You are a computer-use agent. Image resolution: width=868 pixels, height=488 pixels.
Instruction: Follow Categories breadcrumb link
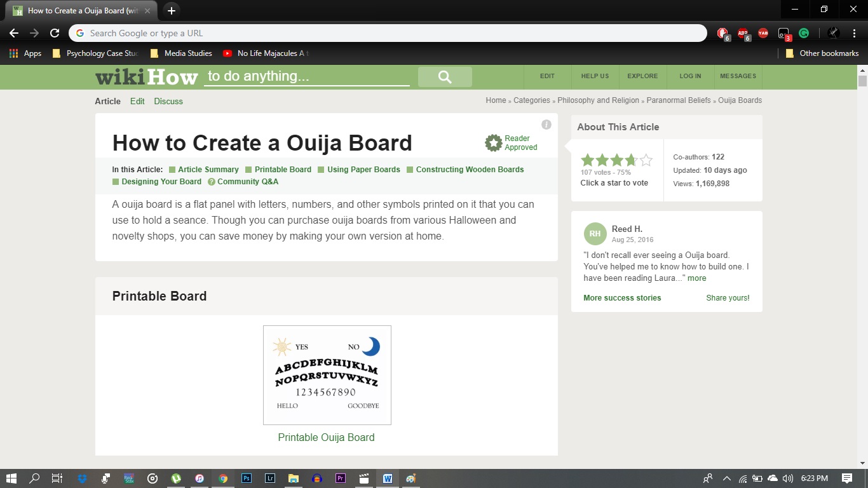532,100
